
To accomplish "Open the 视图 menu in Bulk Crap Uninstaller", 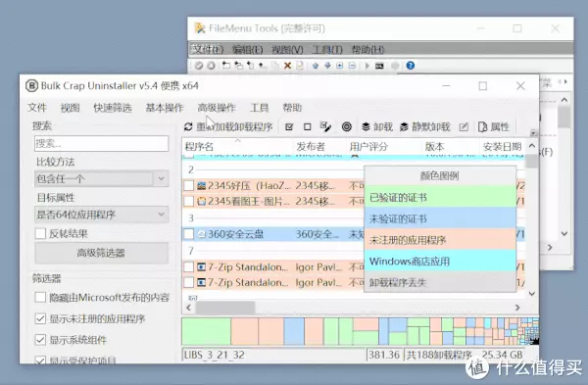I will tap(71, 108).
